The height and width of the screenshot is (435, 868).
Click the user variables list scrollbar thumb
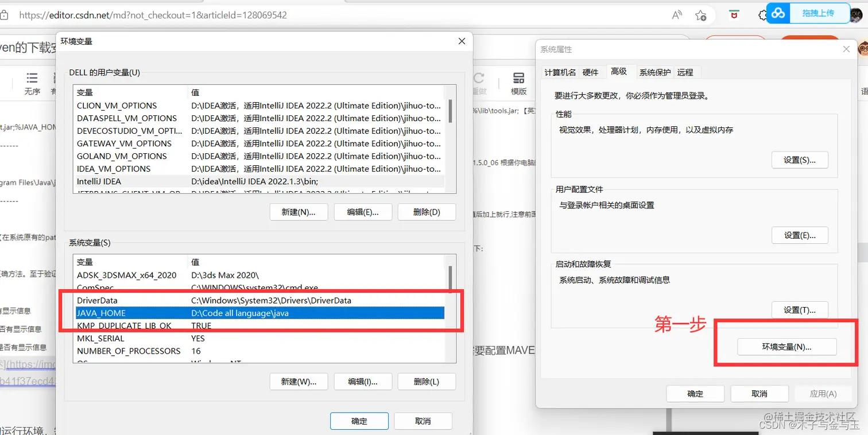coord(450,111)
